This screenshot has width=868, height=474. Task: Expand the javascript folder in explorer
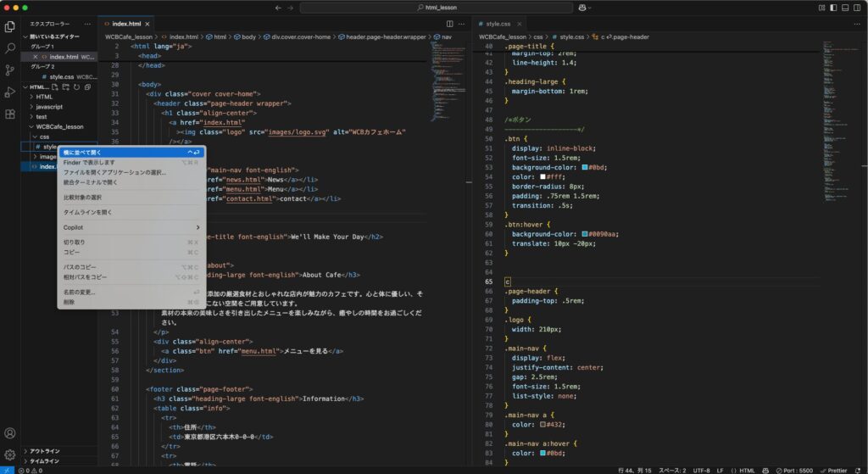click(48, 107)
